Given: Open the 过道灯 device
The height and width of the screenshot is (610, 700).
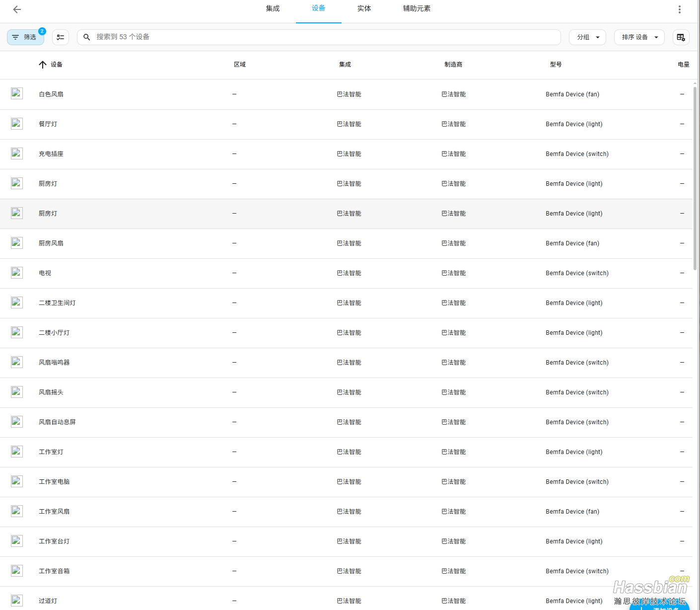Looking at the screenshot, I should 48,601.
